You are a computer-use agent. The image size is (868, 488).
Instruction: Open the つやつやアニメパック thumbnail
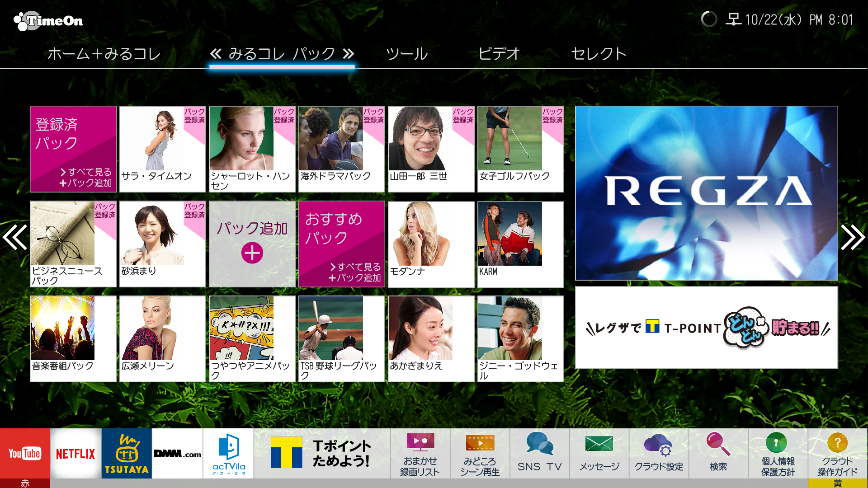click(x=252, y=339)
